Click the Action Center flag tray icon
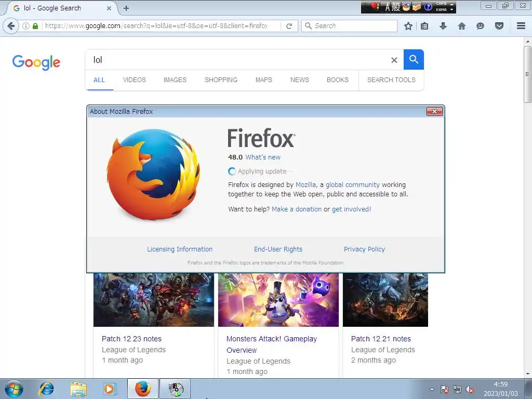Viewport: 532px width, 399px height. (445, 390)
